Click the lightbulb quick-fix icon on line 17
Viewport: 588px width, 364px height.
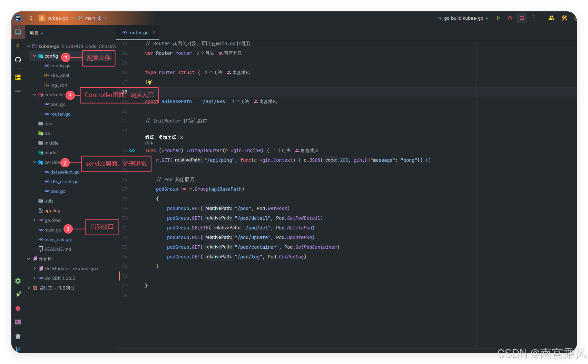[x=150, y=82]
